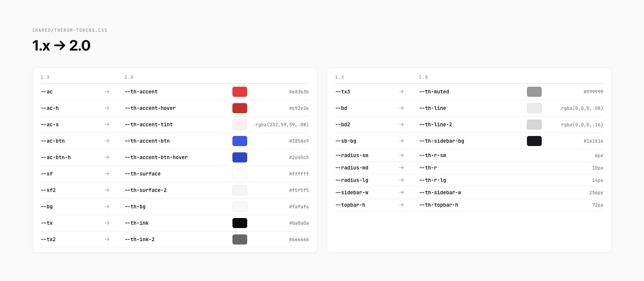Screen dimensions: 644x281
Task: Click the arrow icon in the --tx2 row
Action: coord(107,239)
